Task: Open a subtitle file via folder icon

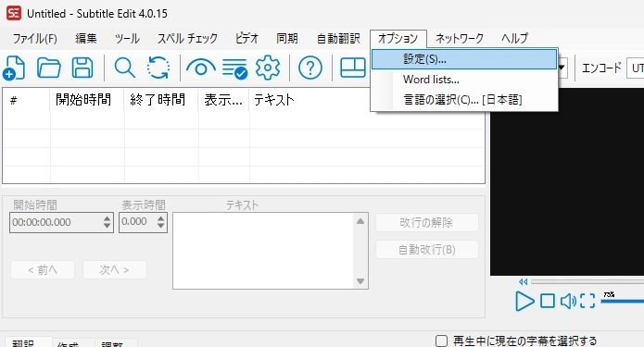Action: coord(49,68)
